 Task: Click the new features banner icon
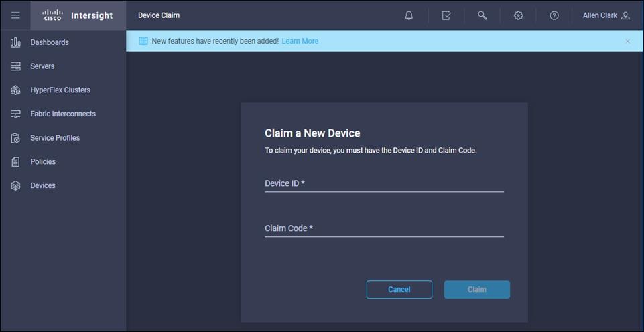[x=143, y=41]
